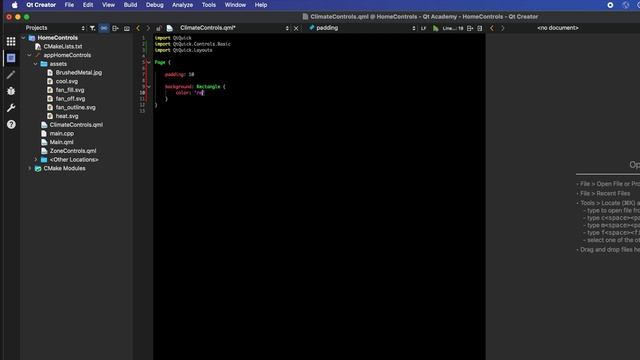Open Help mode question mark icon
This screenshot has height=360, width=640.
click(x=11, y=124)
